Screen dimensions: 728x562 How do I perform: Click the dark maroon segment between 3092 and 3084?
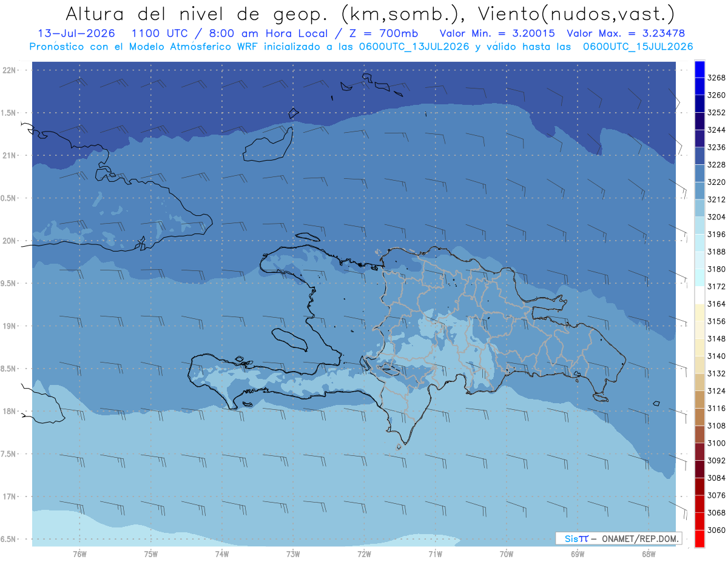[x=699, y=469]
